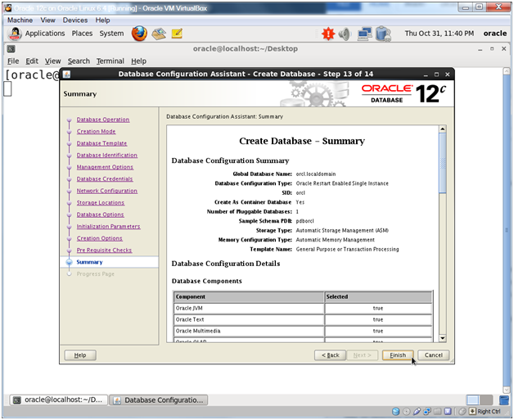The width and height of the screenshot is (514, 420).
Task: Switch to oracle@localhost terminal in taskbar
Action: [57, 400]
